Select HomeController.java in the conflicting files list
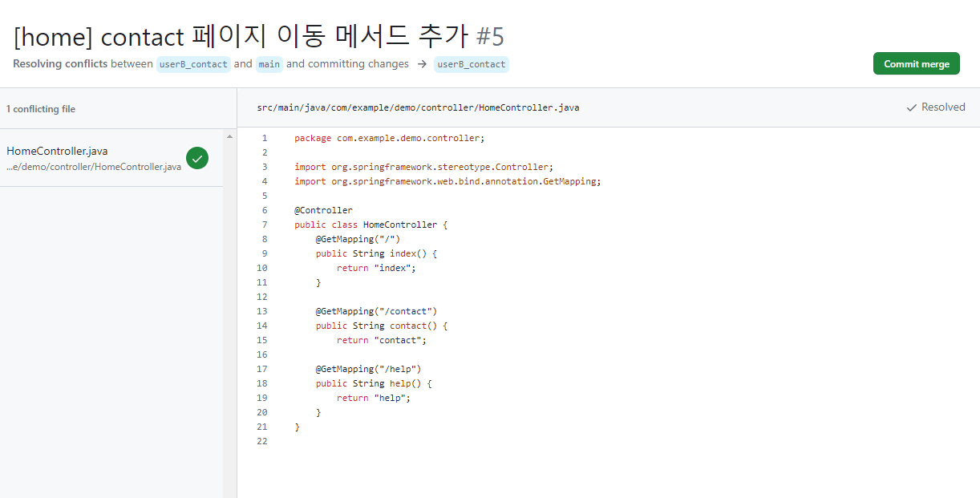 (x=111, y=158)
